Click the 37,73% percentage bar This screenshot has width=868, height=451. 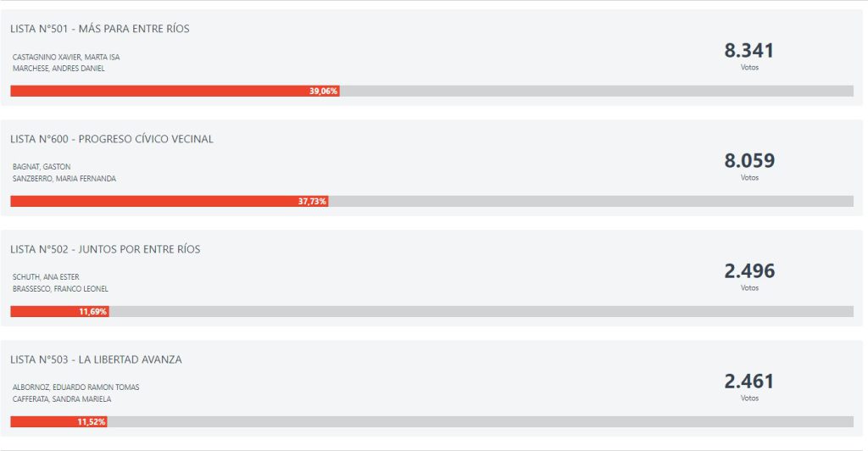click(170, 201)
